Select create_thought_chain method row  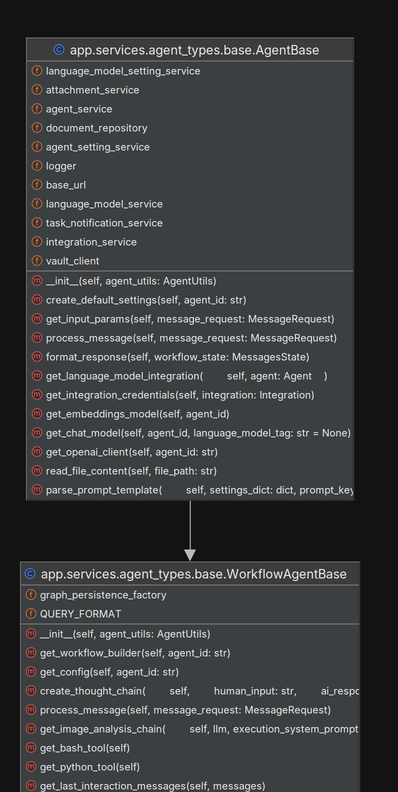(190, 691)
